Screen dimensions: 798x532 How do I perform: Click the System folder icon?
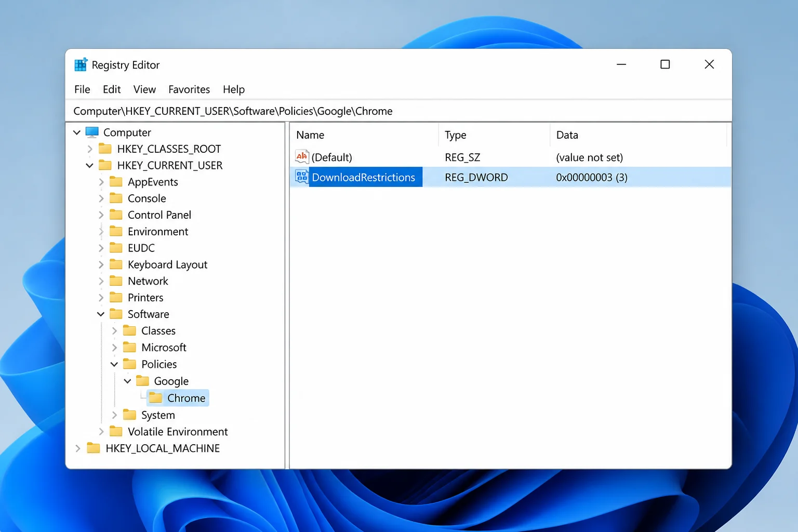[129, 415]
